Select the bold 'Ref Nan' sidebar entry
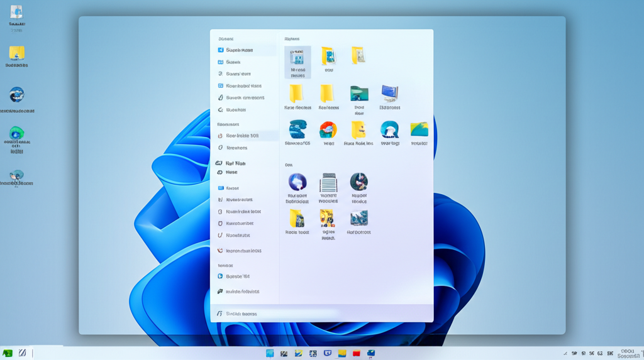The image size is (644, 360). click(235, 163)
